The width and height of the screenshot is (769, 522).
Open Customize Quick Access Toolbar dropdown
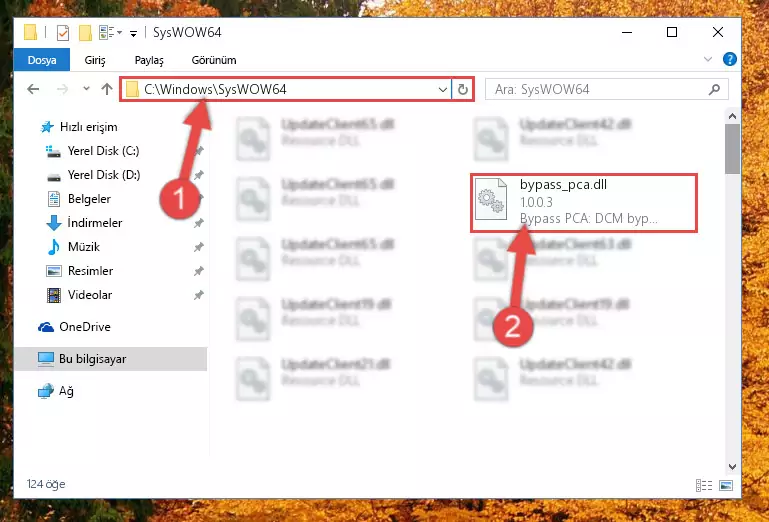click(x=133, y=33)
